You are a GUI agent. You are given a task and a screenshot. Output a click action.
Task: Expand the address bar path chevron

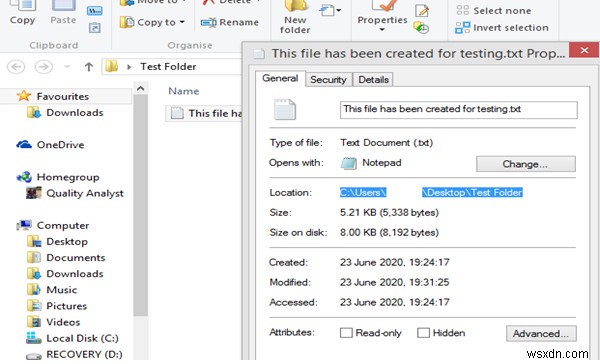click(129, 67)
